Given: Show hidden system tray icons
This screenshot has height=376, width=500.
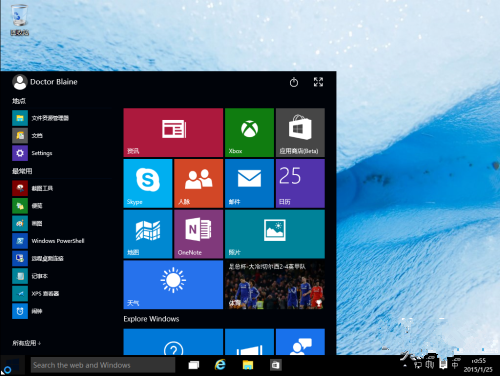Looking at the screenshot, I should 405,366.
